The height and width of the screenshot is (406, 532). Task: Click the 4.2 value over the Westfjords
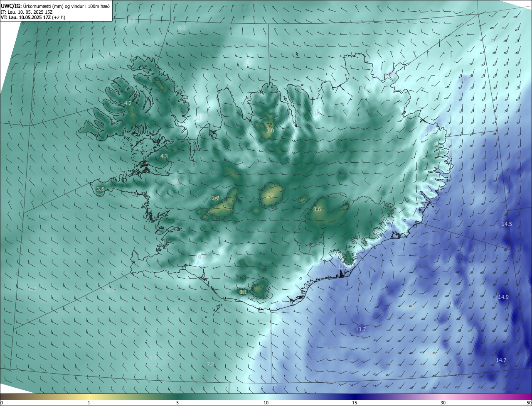(x=128, y=103)
